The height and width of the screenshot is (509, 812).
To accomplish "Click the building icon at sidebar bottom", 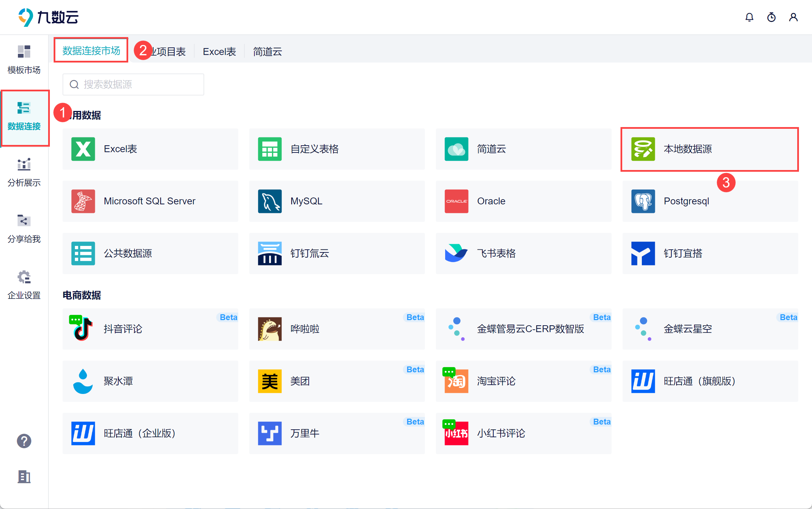I will (x=24, y=477).
